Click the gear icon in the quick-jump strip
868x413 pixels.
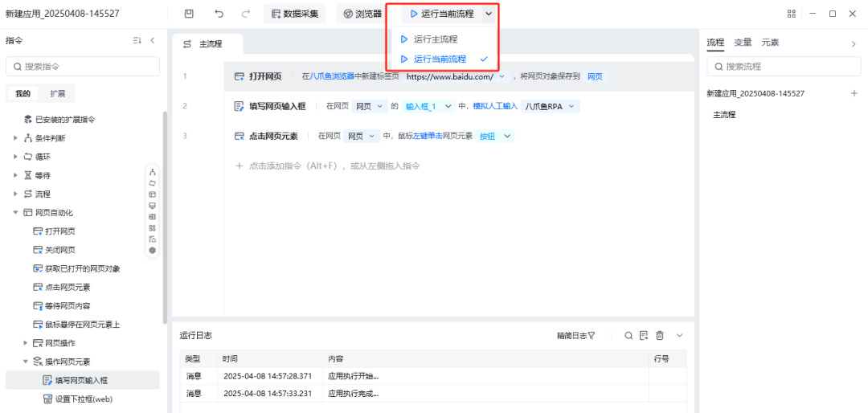(x=152, y=250)
